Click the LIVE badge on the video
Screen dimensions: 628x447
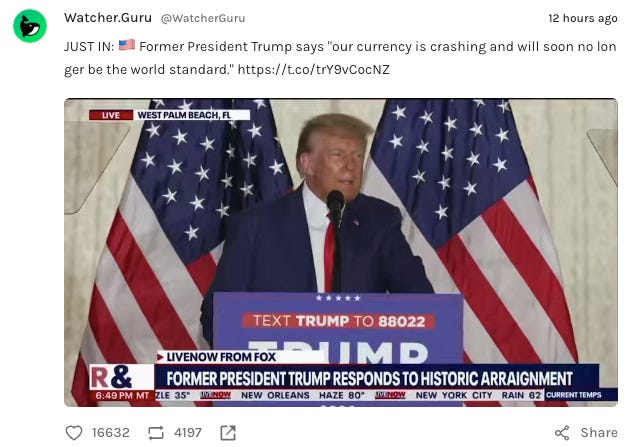tap(111, 115)
